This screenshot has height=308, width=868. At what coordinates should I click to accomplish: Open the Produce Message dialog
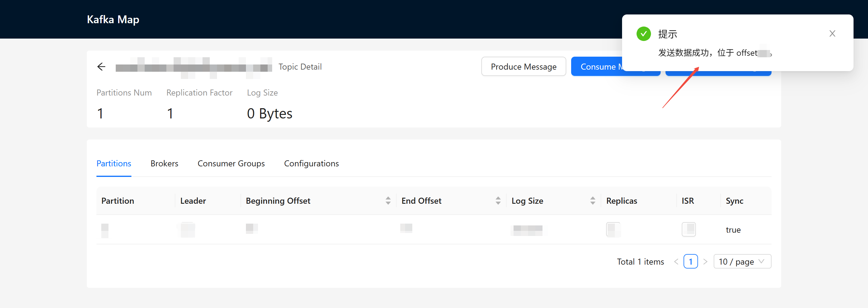tap(524, 67)
